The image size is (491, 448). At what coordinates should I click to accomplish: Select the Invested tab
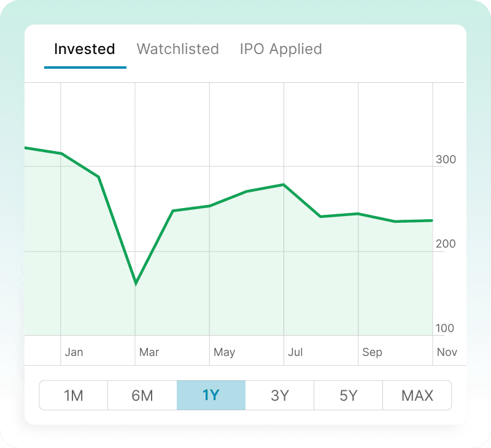coord(84,49)
